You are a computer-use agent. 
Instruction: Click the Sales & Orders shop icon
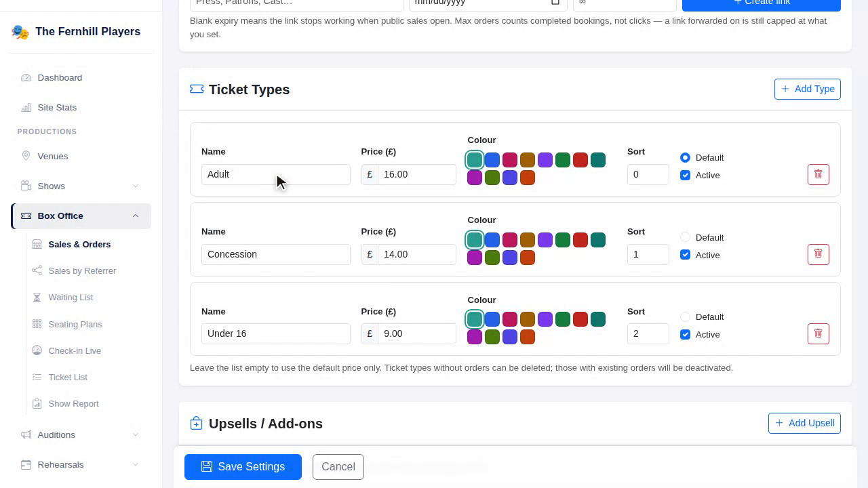(x=37, y=244)
